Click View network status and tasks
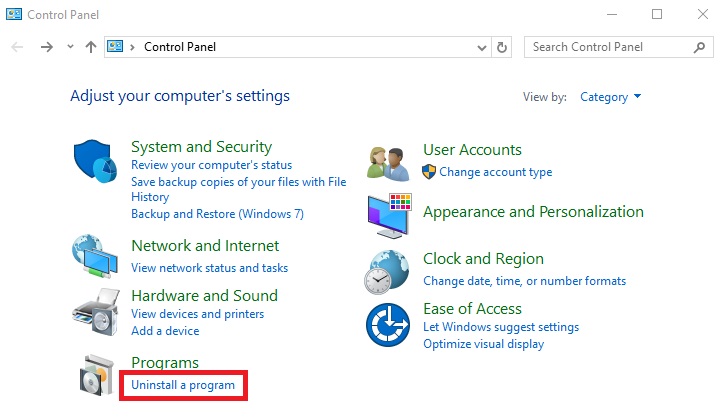Viewport: 720px width, 420px height. (x=209, y=268)
